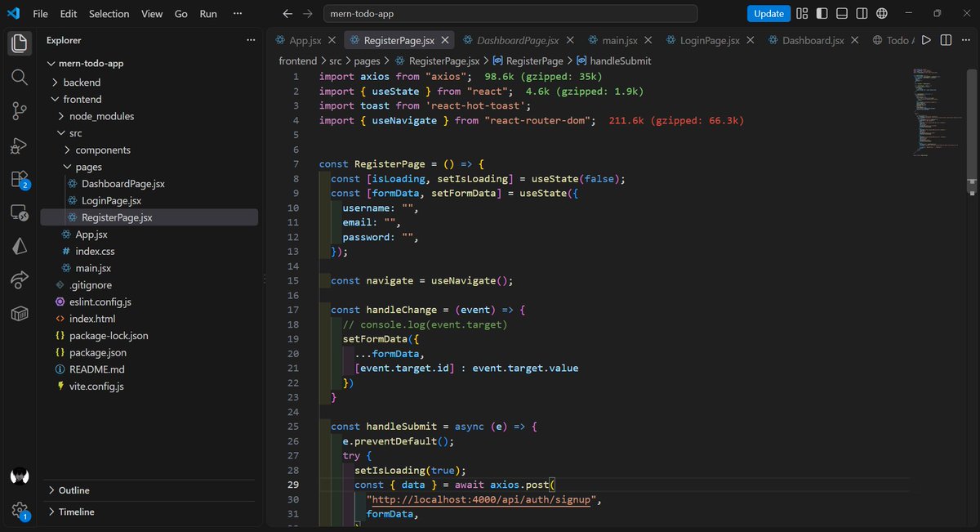Click the mern-todo-app command center search box
The height and width of the screenshot is (532, 980).
click(510, 14)
